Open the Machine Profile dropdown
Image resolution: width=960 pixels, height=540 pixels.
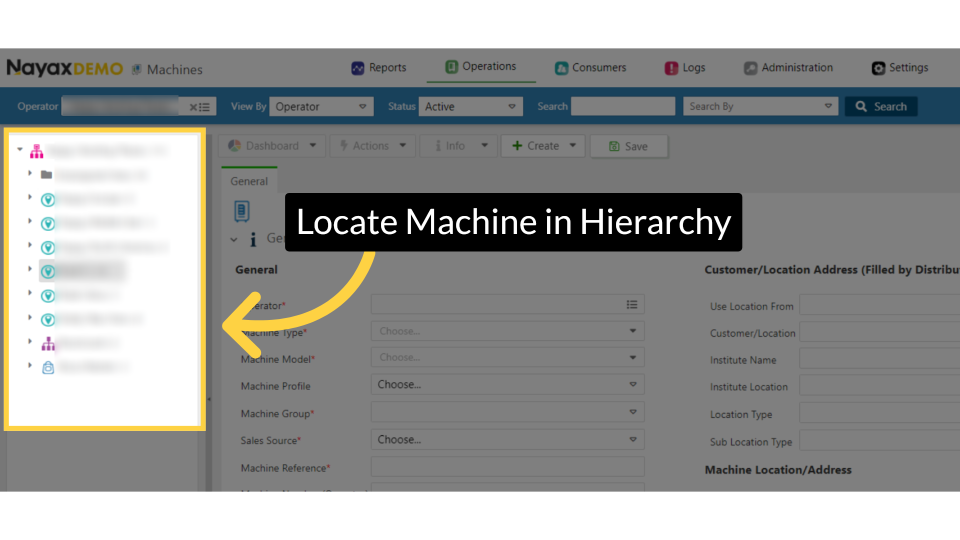pyautogui.click(x=507, y=384)
